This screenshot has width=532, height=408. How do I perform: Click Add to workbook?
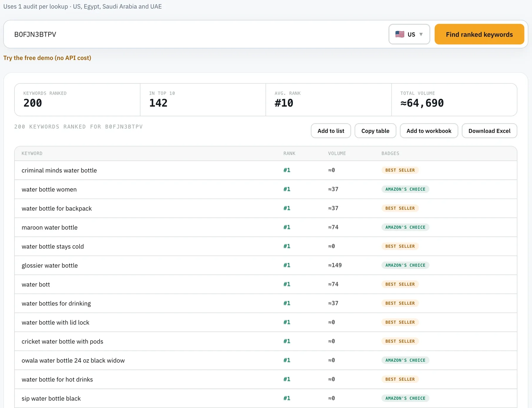(429, 131)
